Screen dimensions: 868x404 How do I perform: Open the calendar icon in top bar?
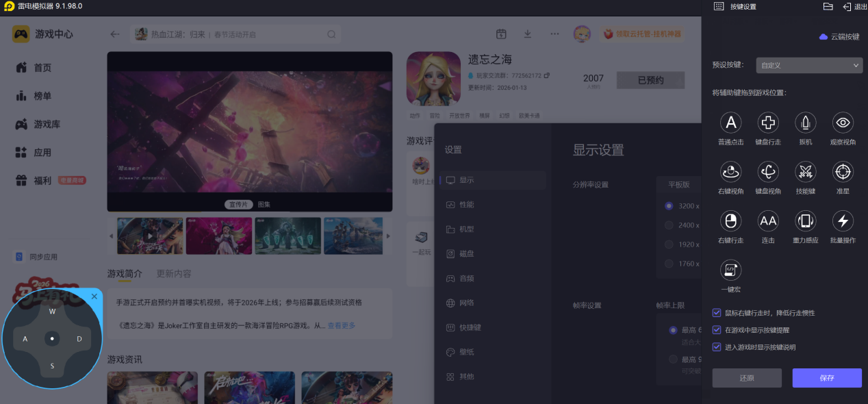(501, 34)
